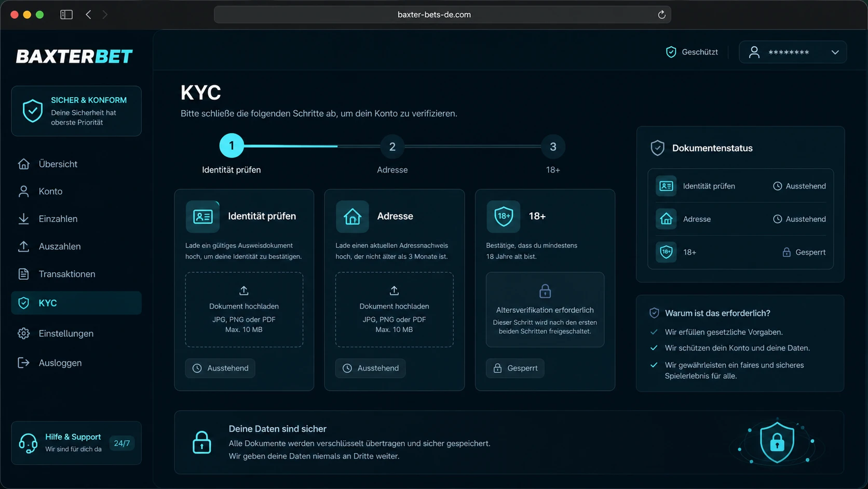Click the browser forward arrow
Viewport: 868px width, 489px height.
(x=105, y=15)
